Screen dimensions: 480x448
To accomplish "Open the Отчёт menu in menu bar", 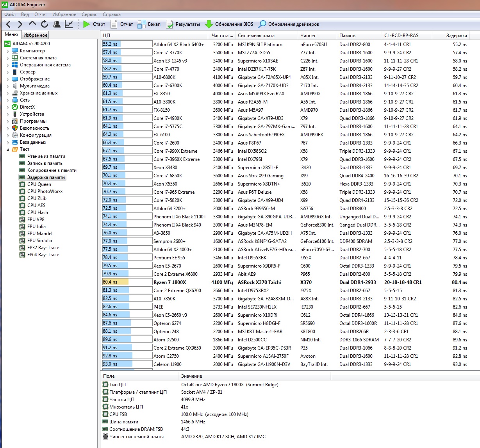I will tap(41, 14).
